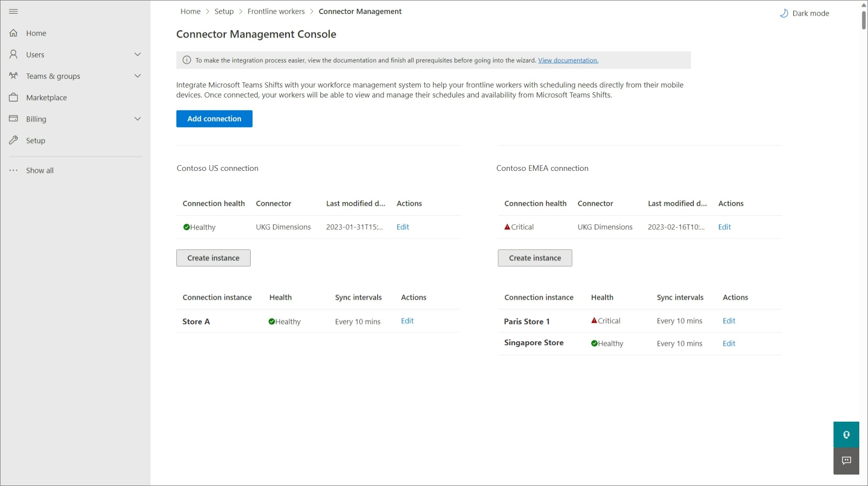The image size is (868, 486).
Task: Click the vertical page scrollbar
Action: pyautogui.click(x=864, y=20)
